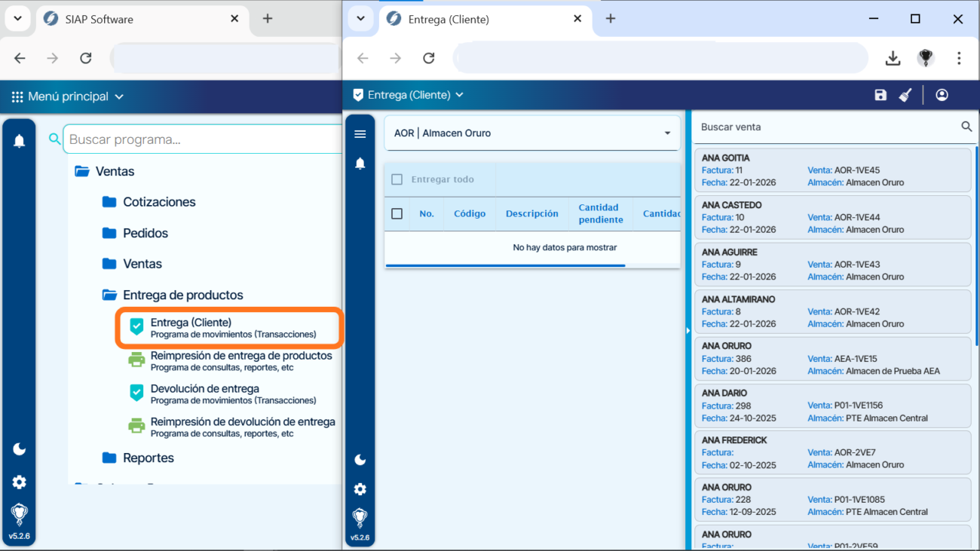This screenshot has width=980, height=551.
Task: Open the AOR Almacen Oruro warehouse dropdown
Action: [531, 133]
